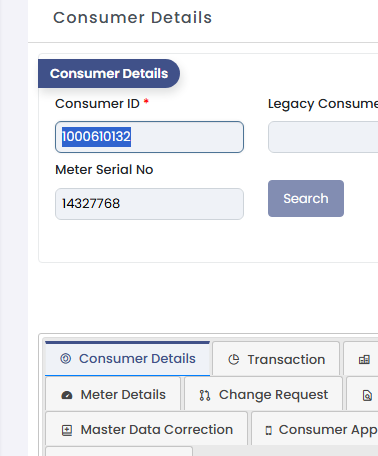The width and height of the screenshot is (378, 456).
Task: Click the plus-box icon beside Master Data Correction
Action: tap(67, 430)
